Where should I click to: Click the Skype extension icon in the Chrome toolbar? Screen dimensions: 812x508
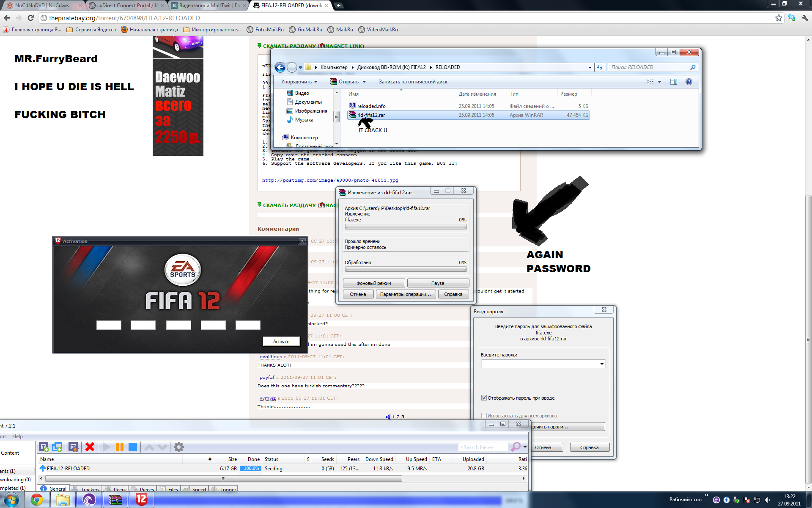click(x=792, y=18)
